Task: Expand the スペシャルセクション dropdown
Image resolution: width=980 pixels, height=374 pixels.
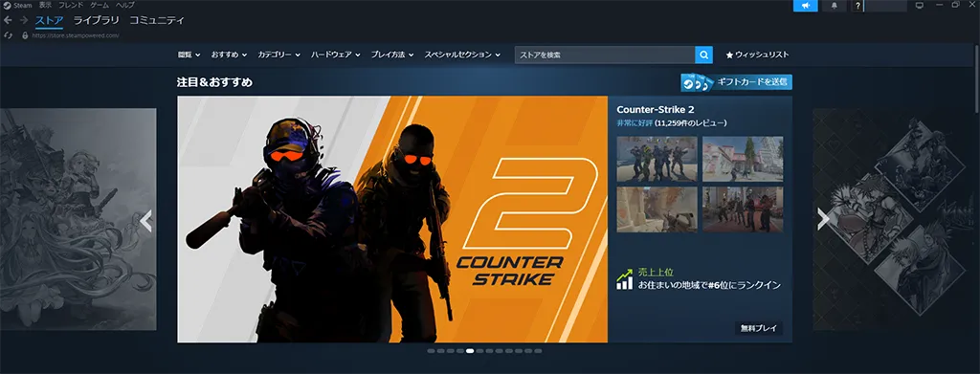Action: [462, 55]
